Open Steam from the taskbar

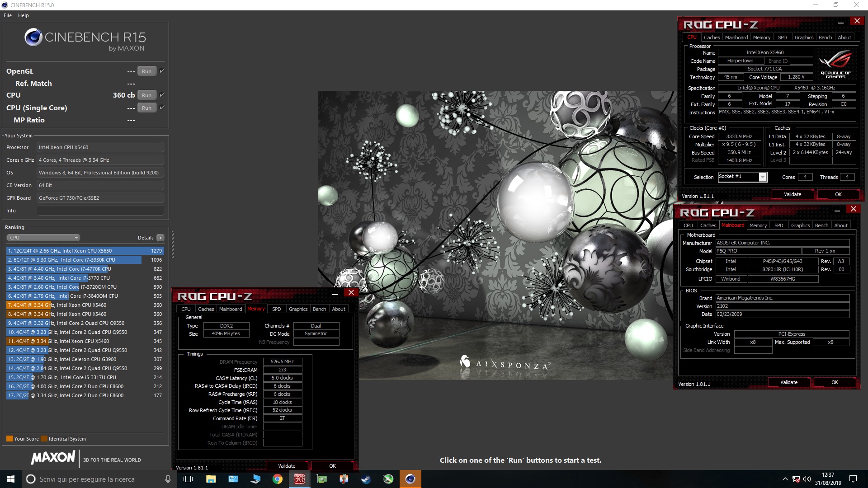point(366,479)
